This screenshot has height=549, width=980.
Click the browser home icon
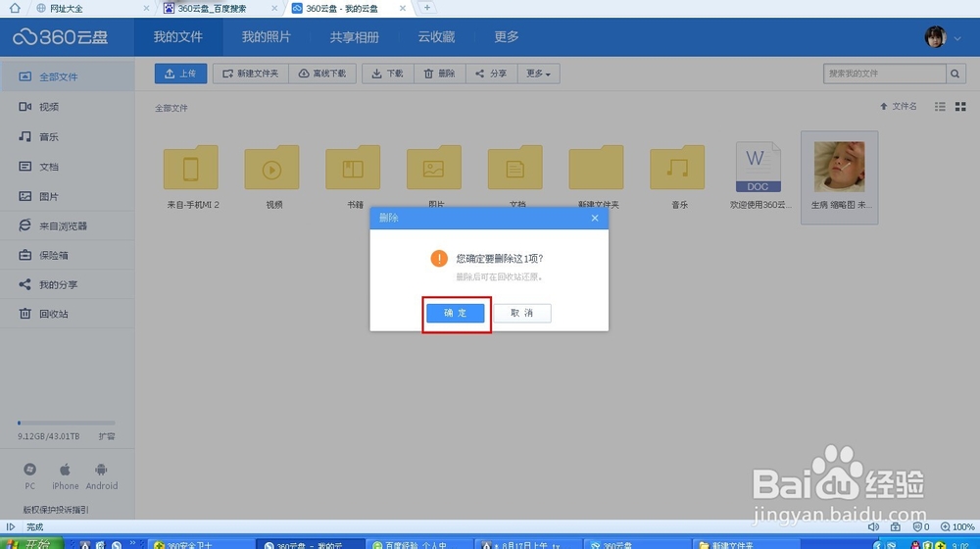click(x=15, y=8)
